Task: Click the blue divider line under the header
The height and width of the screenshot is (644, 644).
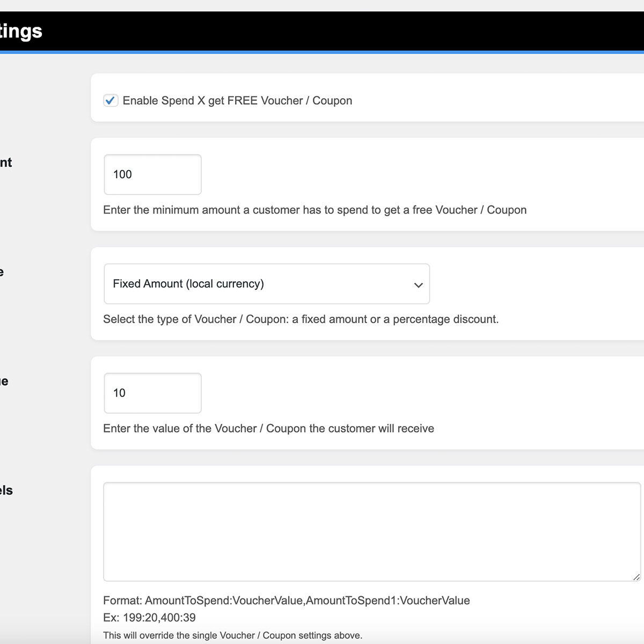Action: tap(322, 52)
